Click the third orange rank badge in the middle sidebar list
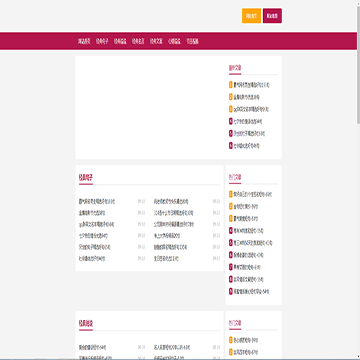 pos(231,219)
